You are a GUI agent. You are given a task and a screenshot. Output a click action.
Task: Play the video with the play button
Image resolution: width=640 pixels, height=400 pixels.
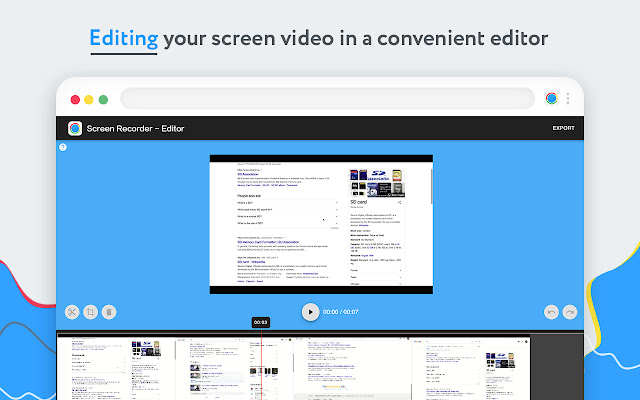click(x=311, y=312)
